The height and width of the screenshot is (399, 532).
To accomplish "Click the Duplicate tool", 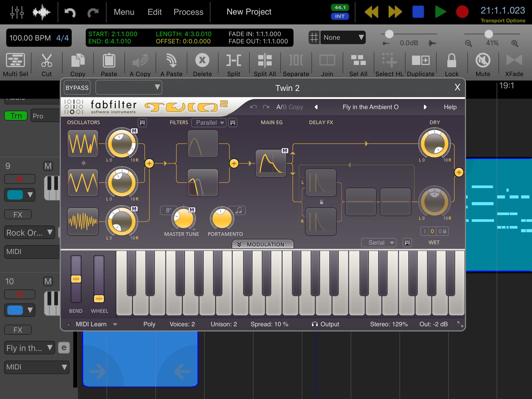I will pyautogui.click(x=421, y=65).
